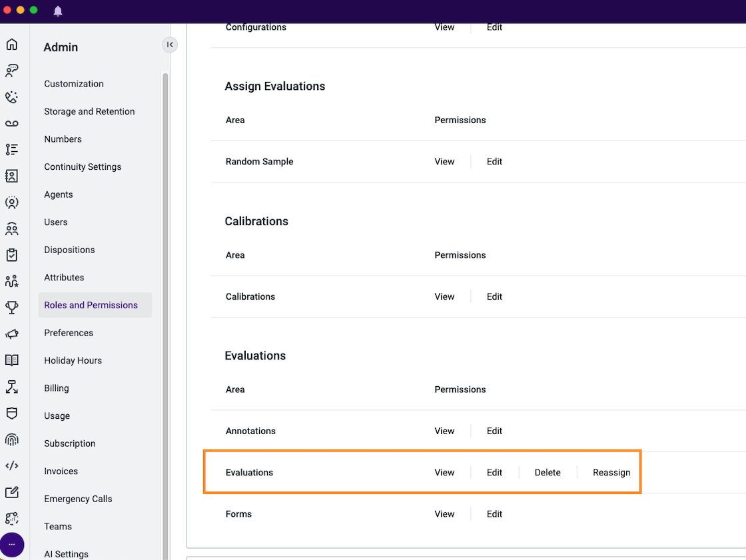Click the Admin menu vertical scrollbar
Image resolution: width=746 pixels, height=560 pixels.
tap(166, 316)
